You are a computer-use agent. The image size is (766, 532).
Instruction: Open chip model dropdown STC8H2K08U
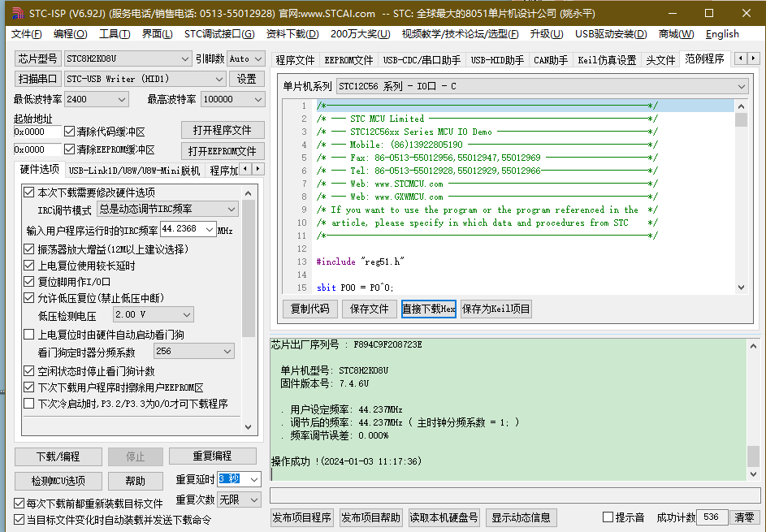(128, 58)
